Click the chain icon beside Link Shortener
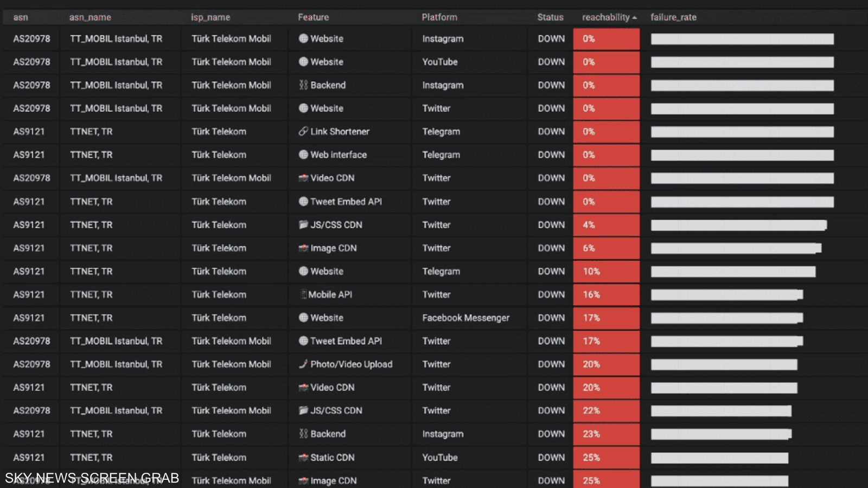868x488 pixels. [x=303, y=131]
